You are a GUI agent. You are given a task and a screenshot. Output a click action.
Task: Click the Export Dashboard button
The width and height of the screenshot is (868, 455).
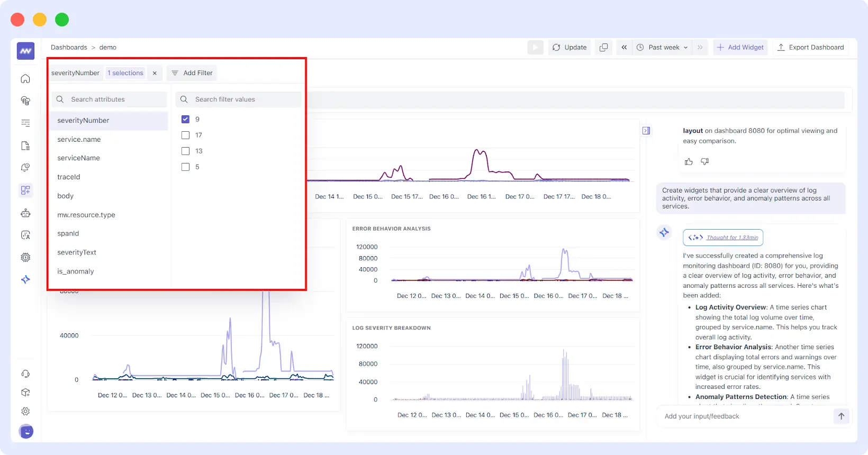pos(810,47)
